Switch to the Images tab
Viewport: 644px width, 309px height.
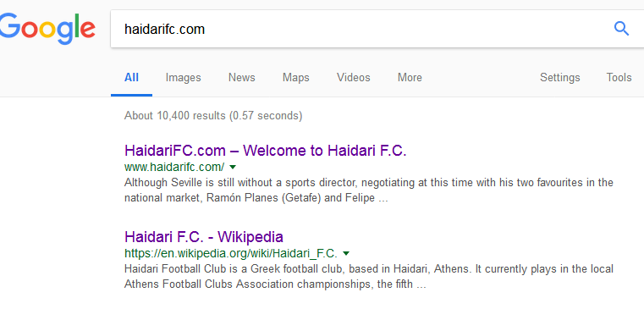[x=183, y=77]
